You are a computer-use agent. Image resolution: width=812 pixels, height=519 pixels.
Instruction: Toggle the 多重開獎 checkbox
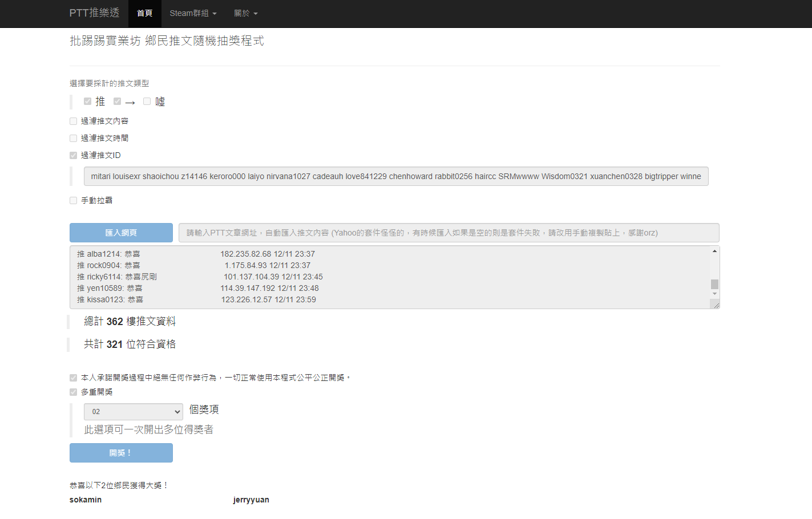coord(73,392)
